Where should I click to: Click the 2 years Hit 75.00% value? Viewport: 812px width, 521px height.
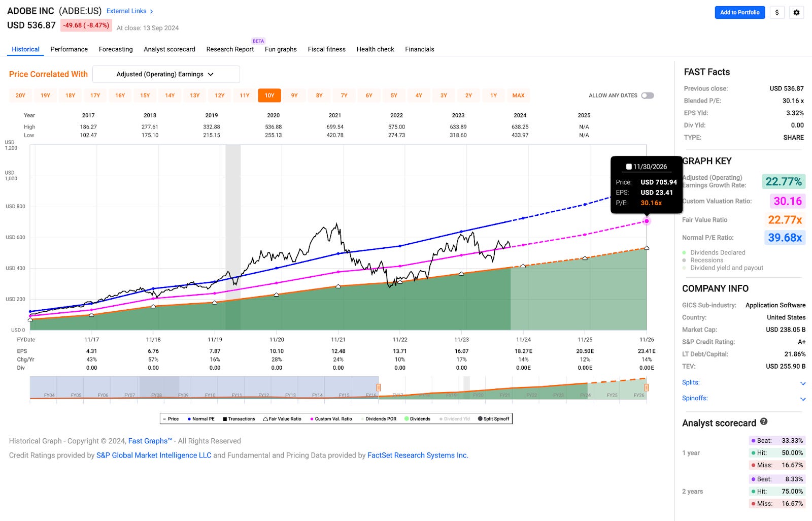coord(792,492)
